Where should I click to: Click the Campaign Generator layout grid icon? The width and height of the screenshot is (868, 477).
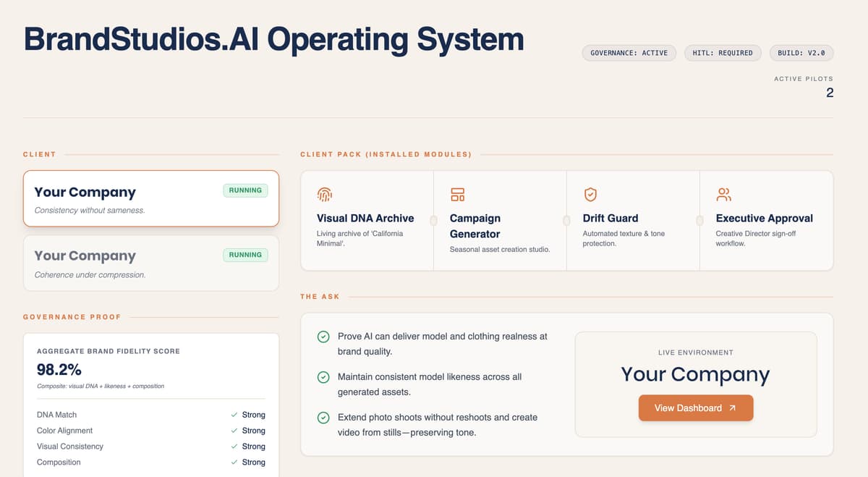pyautogui.click(x=457, y=194)
